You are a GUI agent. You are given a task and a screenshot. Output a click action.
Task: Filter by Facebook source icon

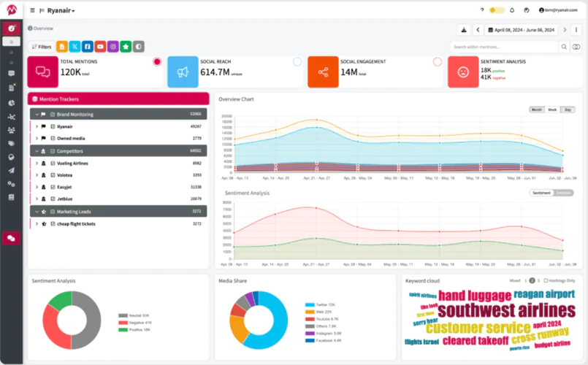click(88, 47)
